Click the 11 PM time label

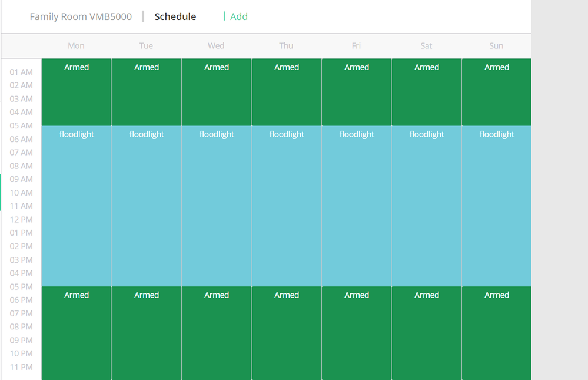pos(21,367)
